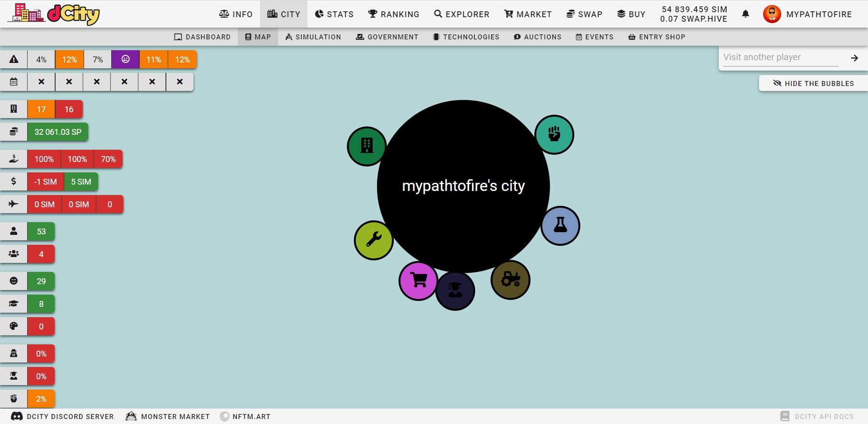This screenshot has height=424, width=868.
Task: Switch to the GOVERNMENT tab
Action: (x=387, y=37)
